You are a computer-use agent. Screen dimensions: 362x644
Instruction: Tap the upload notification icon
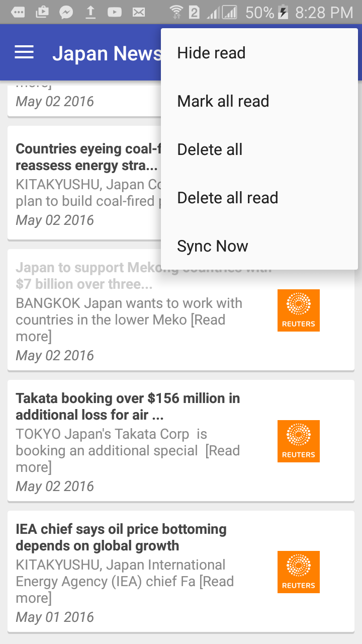pos(90,12)
